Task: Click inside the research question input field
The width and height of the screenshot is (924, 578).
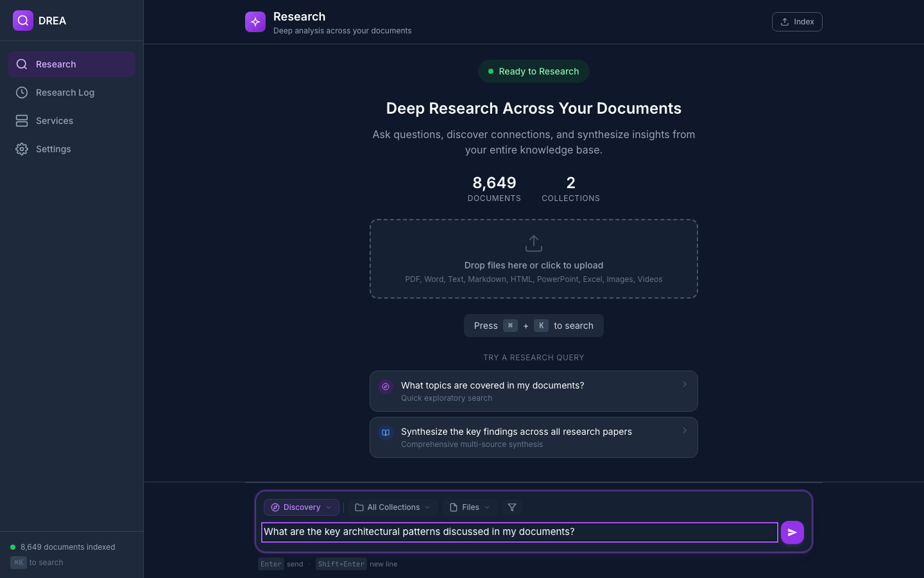Action: coord(518,532)
